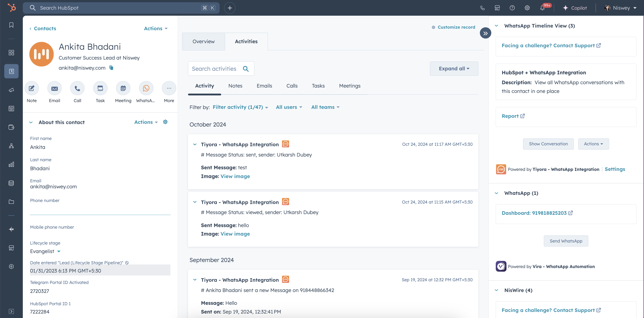Open Breeze AI sparkle icon in sidebar

(11, 229)
